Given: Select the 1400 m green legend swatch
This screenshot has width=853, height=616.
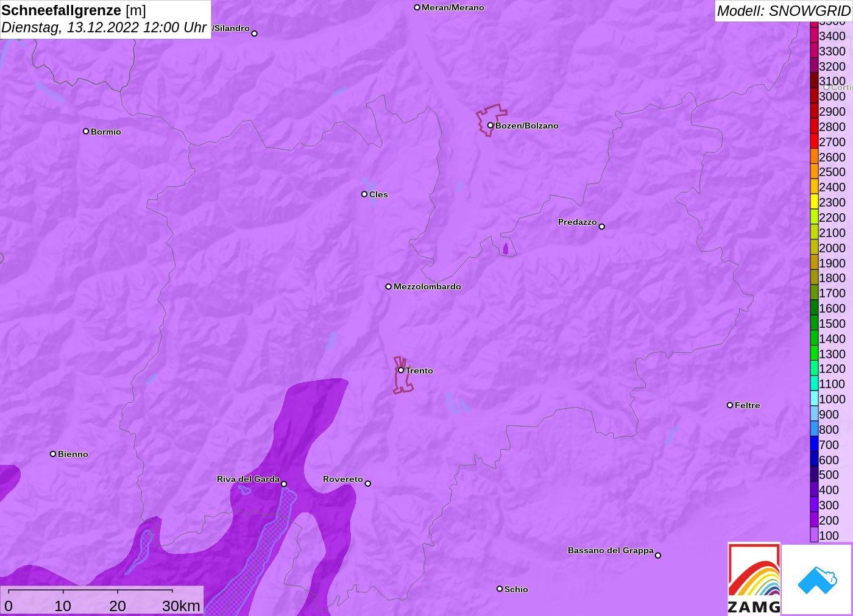Looking at the screenshot, I should point(814,339).
